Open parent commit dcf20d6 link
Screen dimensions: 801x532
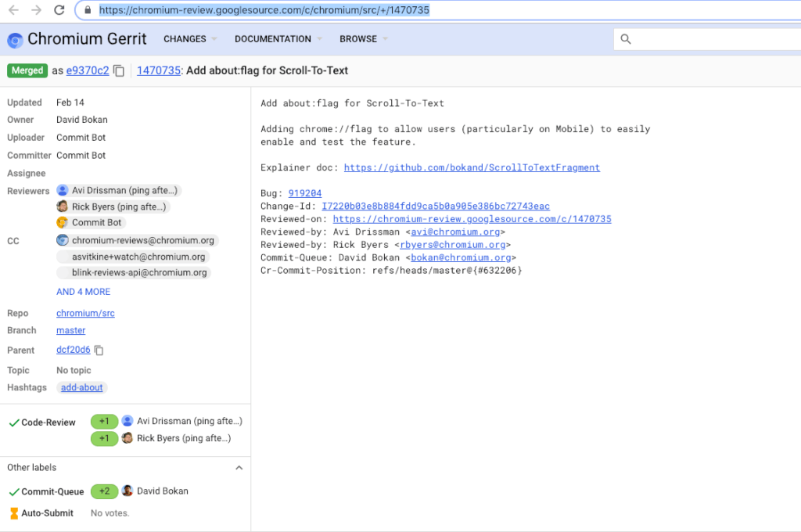click(x=73, y=350)
